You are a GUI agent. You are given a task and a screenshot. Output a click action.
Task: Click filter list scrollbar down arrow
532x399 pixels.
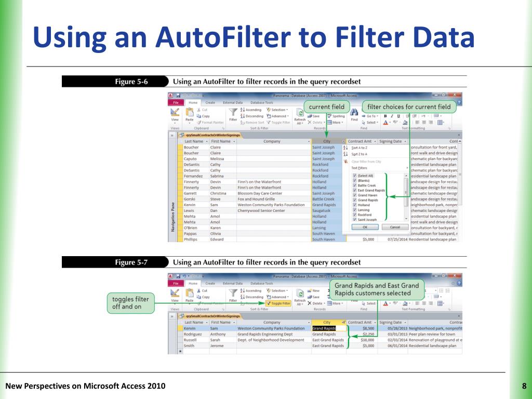406,219
